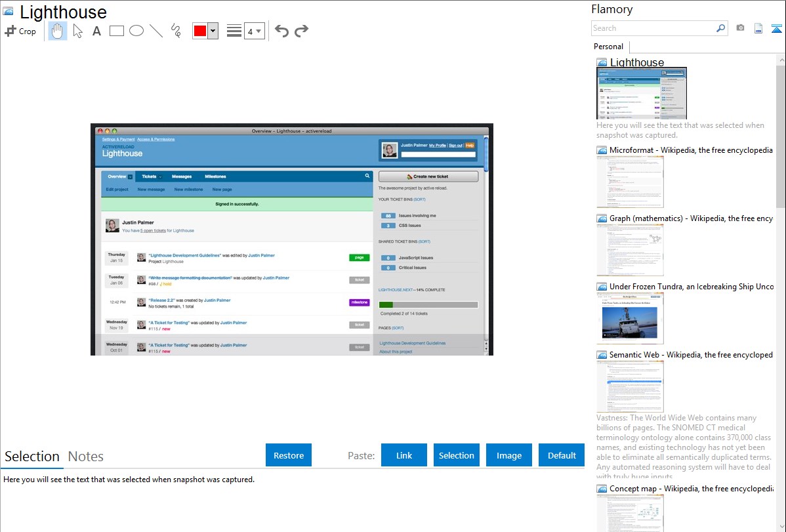This screenshot has width=786, height=532.
Task: Click the selected text placeholder in Selection pane
Action: [x=129, y=480]
